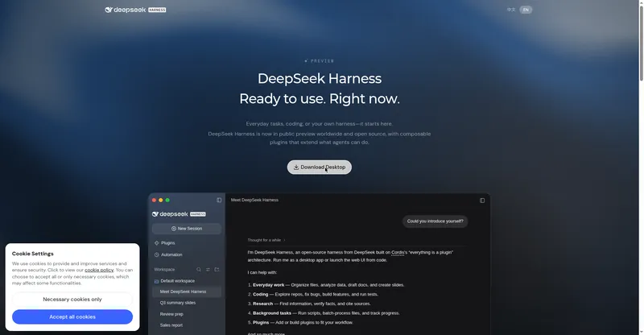The image size is (644, 335).
Task: Click the red close dot in app mockup
Action: point(154,201)
